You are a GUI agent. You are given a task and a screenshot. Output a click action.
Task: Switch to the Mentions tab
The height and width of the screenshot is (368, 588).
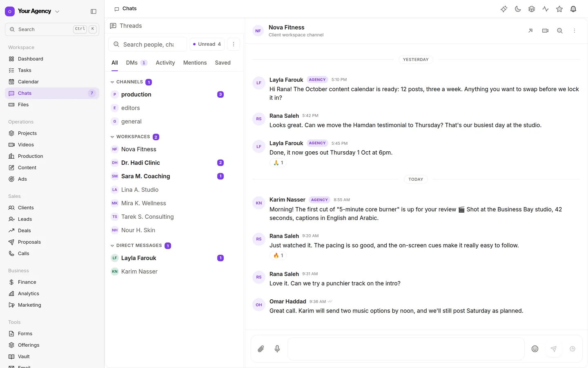pos(195,63)
